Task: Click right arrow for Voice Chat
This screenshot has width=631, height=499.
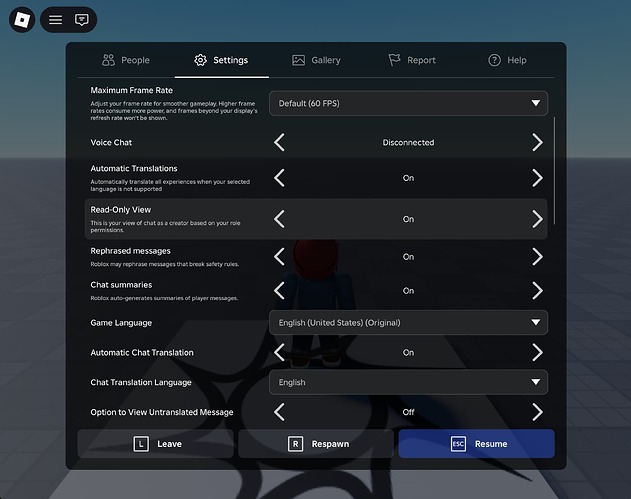Action: tap(537, 142)
